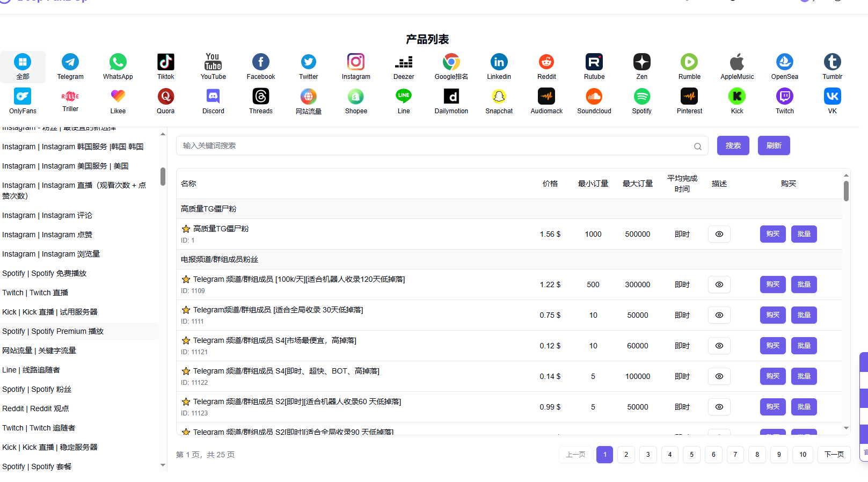Go to page 2 of results
The height and width of the screenshot is (482, 868).
point(626,455)
